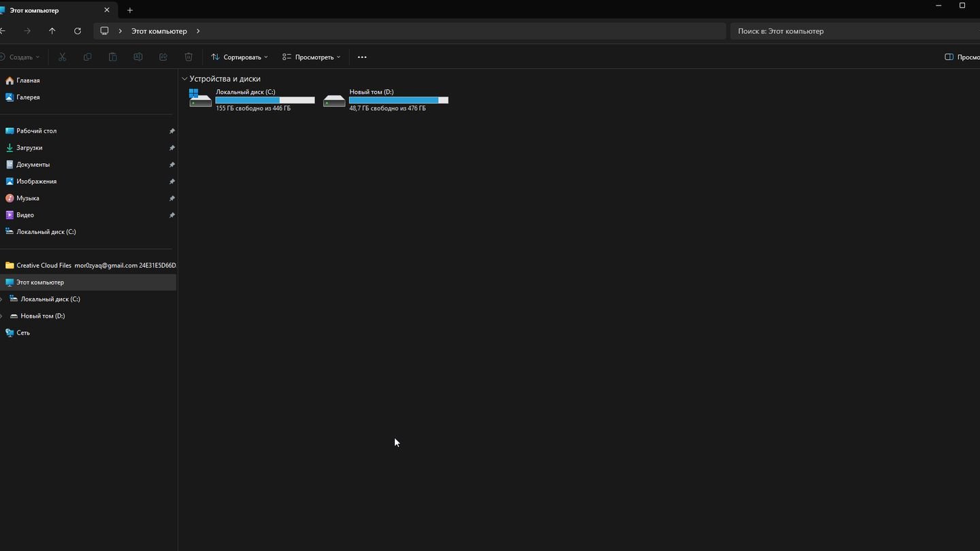Go up one folder level
The height and width of the screenshot is (551, 980).
[x=52, y=31]
